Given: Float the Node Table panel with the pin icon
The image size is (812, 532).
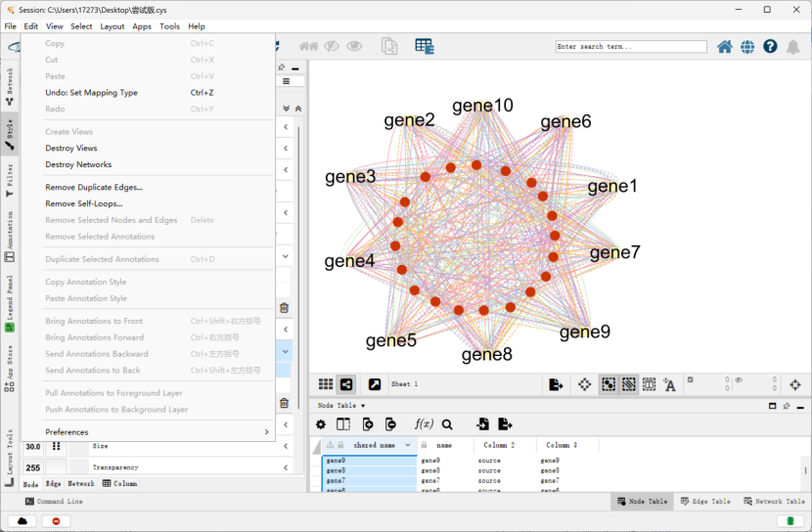Looking at the screenshot, I should (x=787, y=406).
